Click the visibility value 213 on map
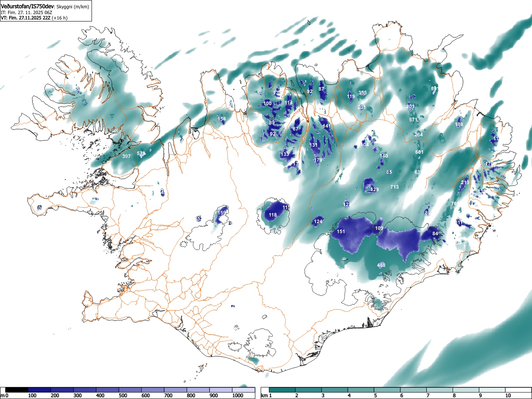The image size is (532, 399). tap(465, 182)
